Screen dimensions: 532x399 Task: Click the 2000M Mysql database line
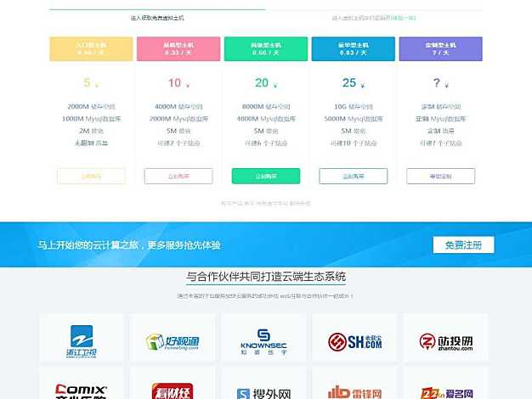click(178, 119)
